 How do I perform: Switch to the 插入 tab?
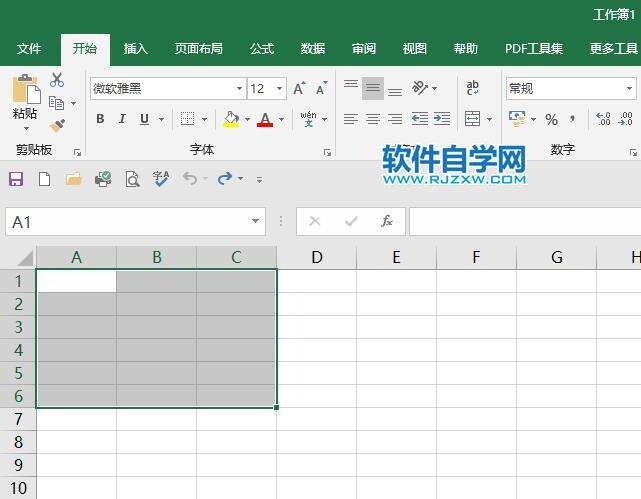pos(136,49)
